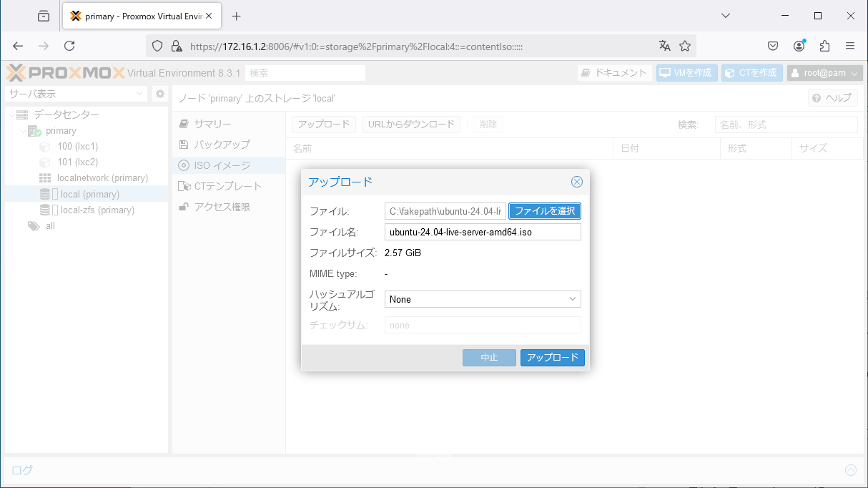Click the browser reload button
Viewport: 868px width, 488px height.
point(69,46)
